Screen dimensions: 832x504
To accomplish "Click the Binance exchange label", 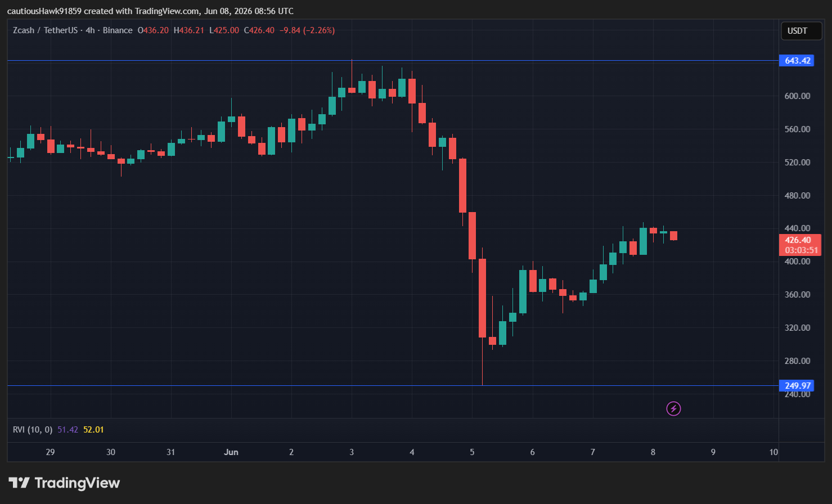I will [x=118, y=30].
